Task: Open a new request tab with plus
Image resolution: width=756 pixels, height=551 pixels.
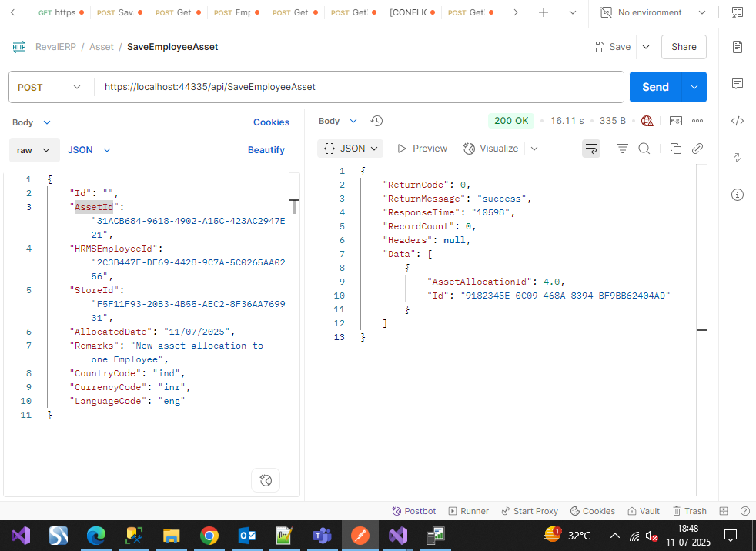Action: tap(544, 13)
